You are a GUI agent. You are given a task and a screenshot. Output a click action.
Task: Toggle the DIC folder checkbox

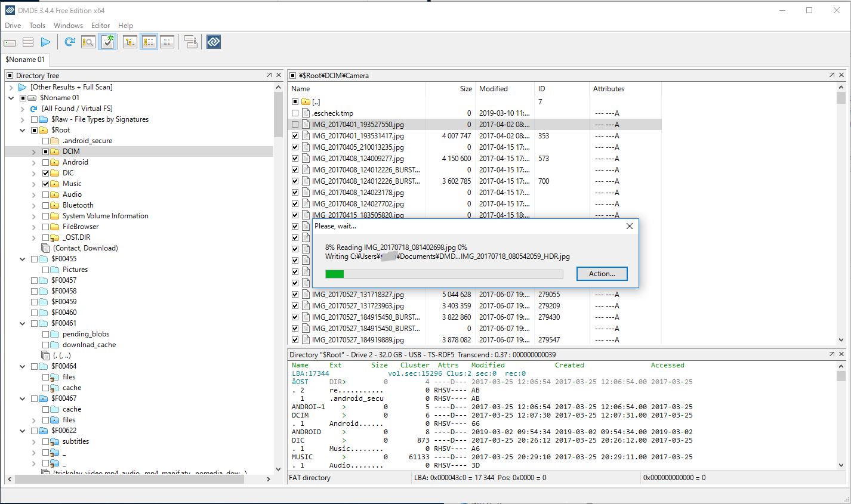[x=46, y=173]
